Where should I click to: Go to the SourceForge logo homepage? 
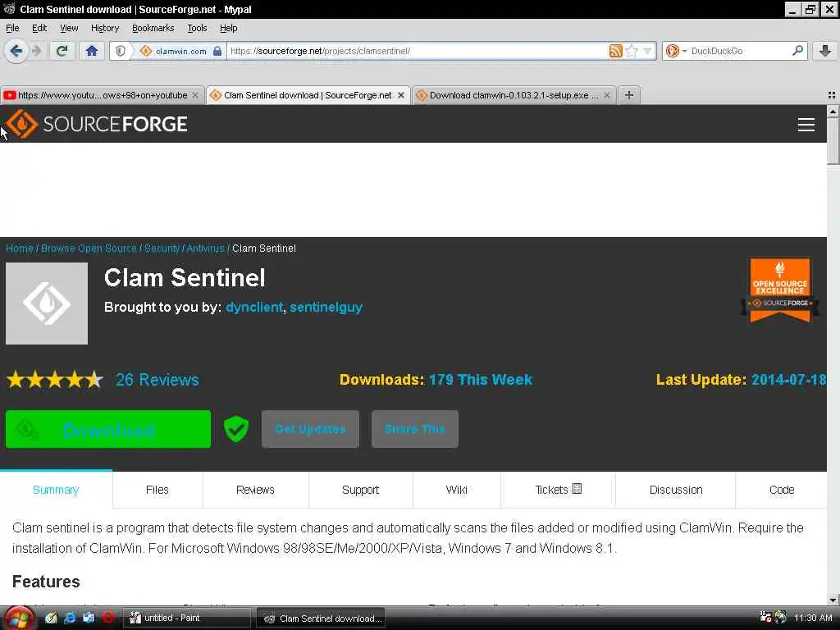coord(97,124)
